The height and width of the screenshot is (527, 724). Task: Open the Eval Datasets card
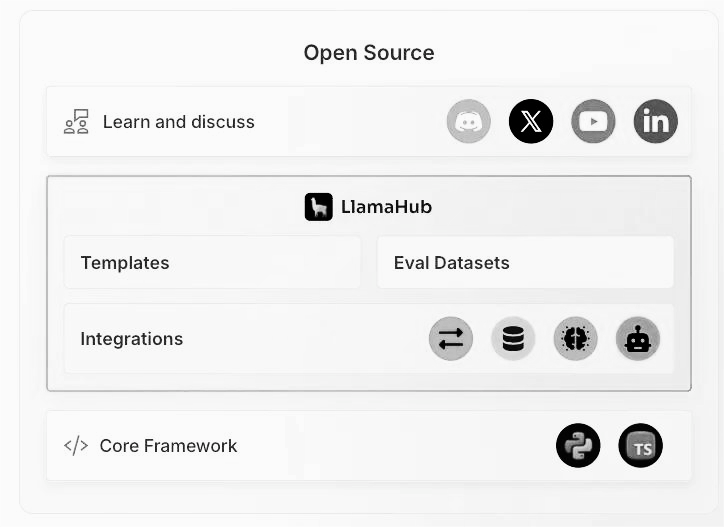point(525,262)
